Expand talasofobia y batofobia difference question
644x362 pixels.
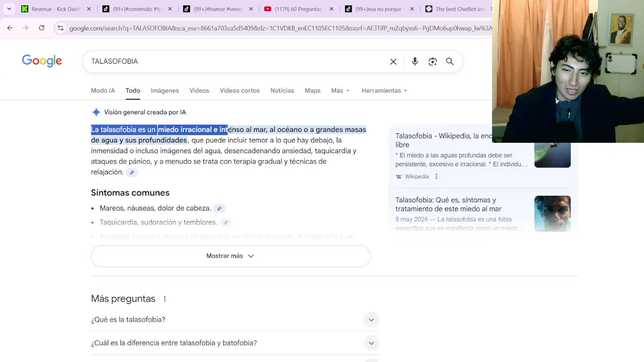click(x=235, y=343)
